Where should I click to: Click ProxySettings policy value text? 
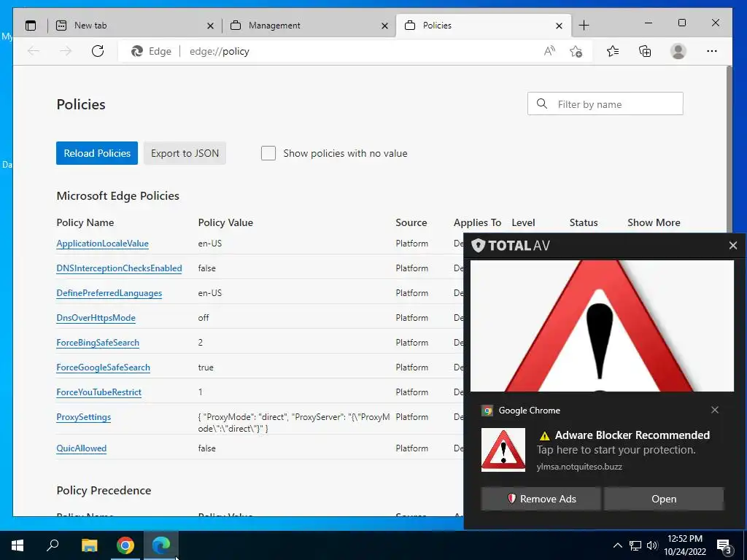293,422
